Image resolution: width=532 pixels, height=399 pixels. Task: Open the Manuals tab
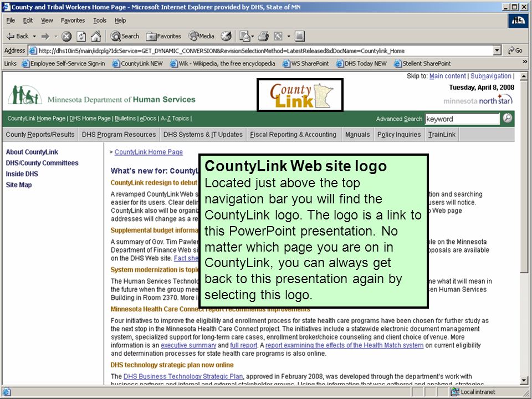coord(357,135)
